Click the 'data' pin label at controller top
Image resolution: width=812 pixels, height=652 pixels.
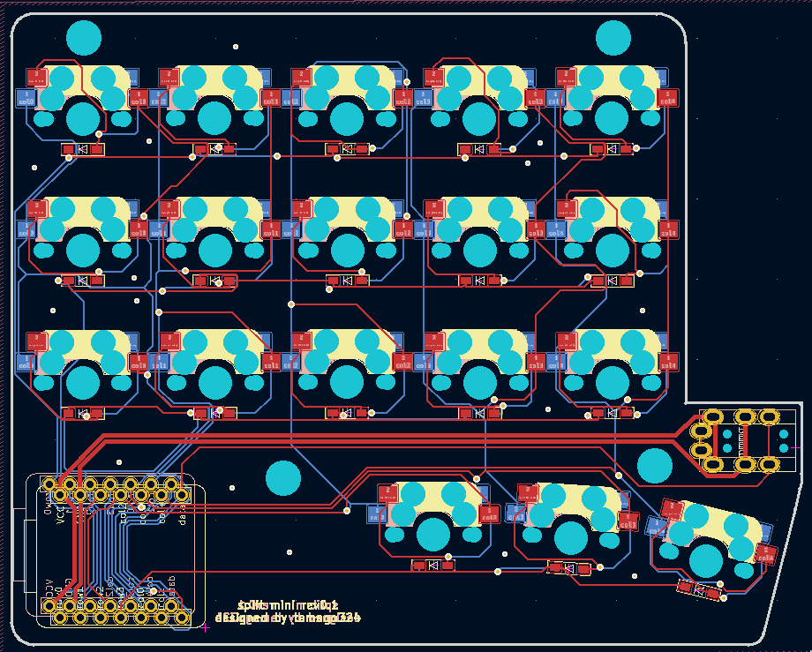pos(182,513)
